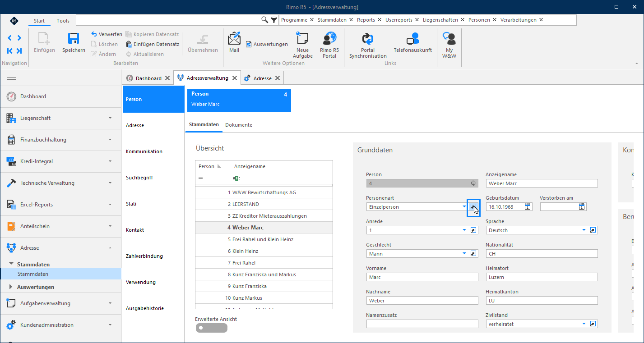Go to next record arrow
Viewport: 644px width, 343px height.
[x=19, y=38]
